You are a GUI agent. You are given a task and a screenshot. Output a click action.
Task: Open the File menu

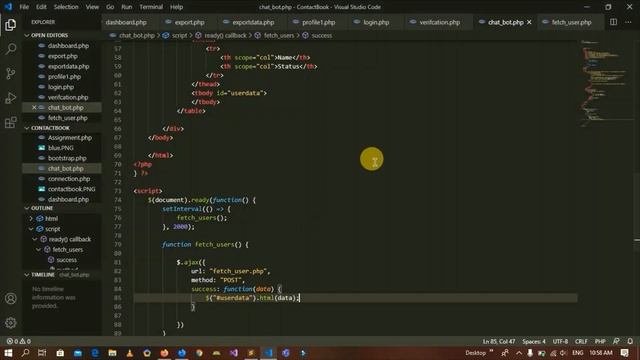click(x=24, y=7)
